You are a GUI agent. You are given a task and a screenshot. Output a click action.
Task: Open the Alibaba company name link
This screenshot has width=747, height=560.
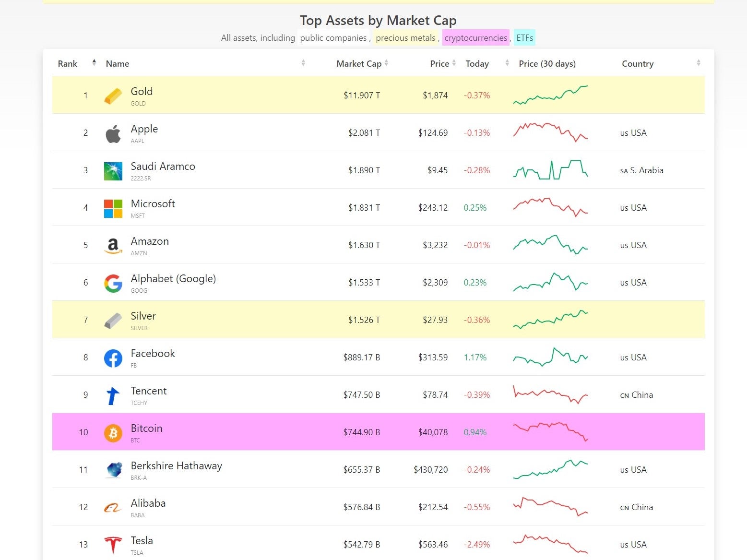[x=148, y=503]
